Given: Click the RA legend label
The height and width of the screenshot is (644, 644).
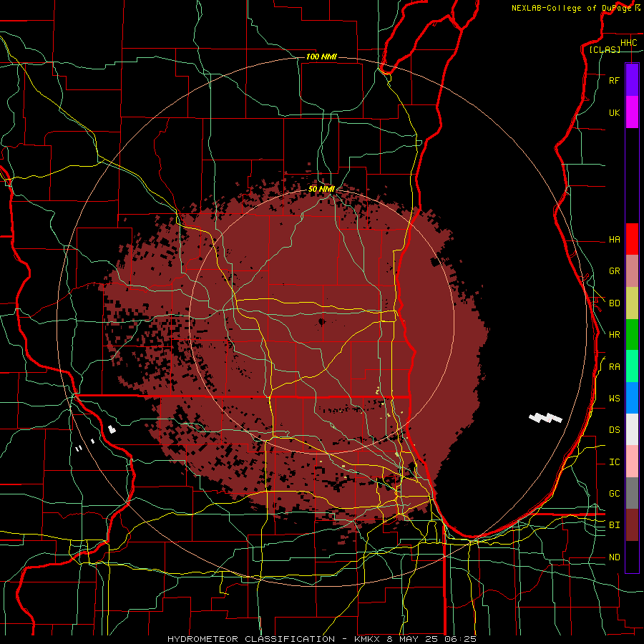Looking at the screenshot, I should click(x=615, y=367).
